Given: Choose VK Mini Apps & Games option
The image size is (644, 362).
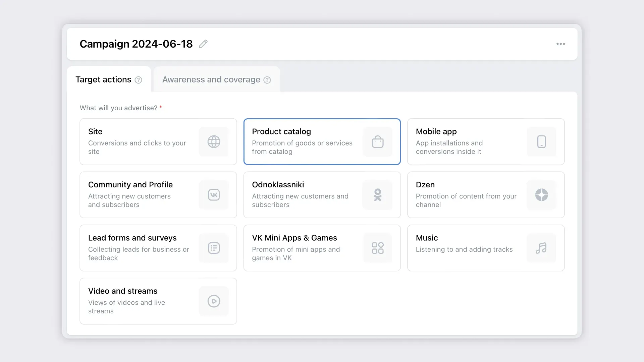Looking at the screenshot, I should (x=294, y=238).
